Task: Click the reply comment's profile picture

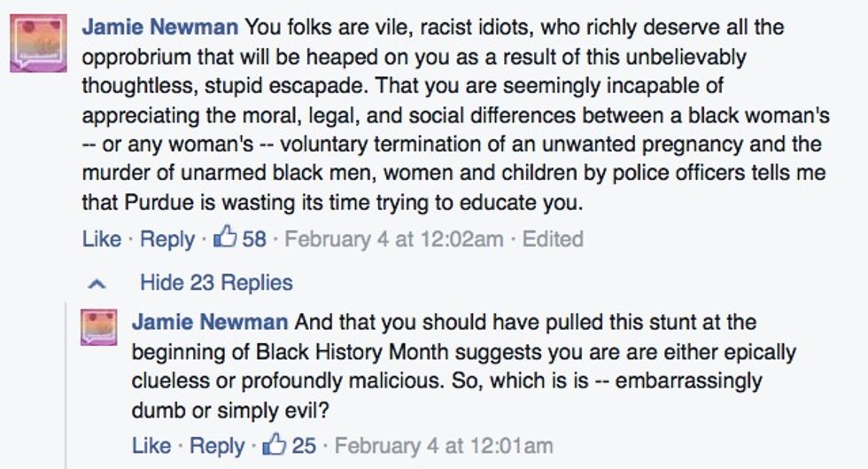Action: click(98, 328)
